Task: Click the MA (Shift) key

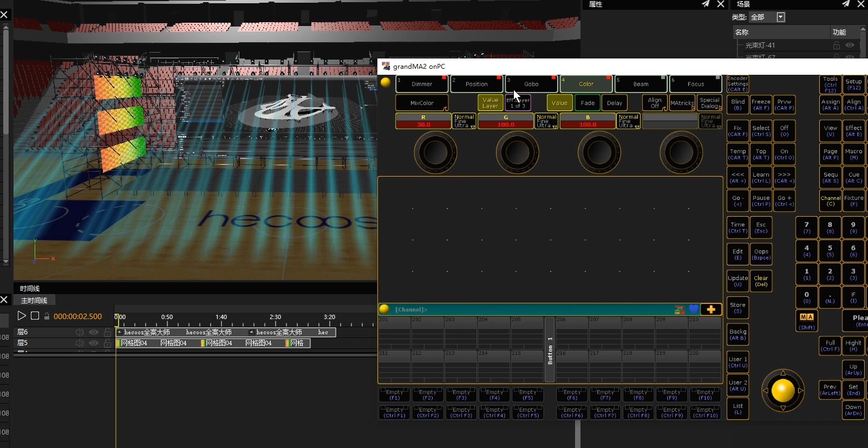Action: 806,321
